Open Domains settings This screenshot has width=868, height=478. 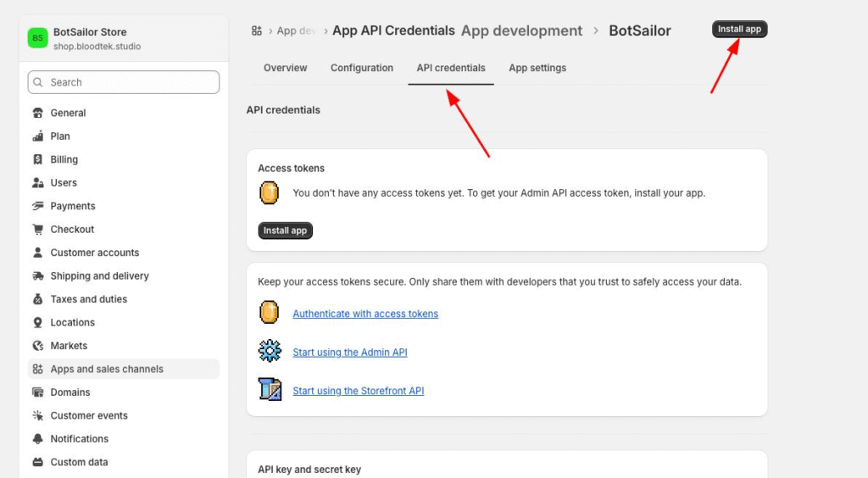coord(124,392)
